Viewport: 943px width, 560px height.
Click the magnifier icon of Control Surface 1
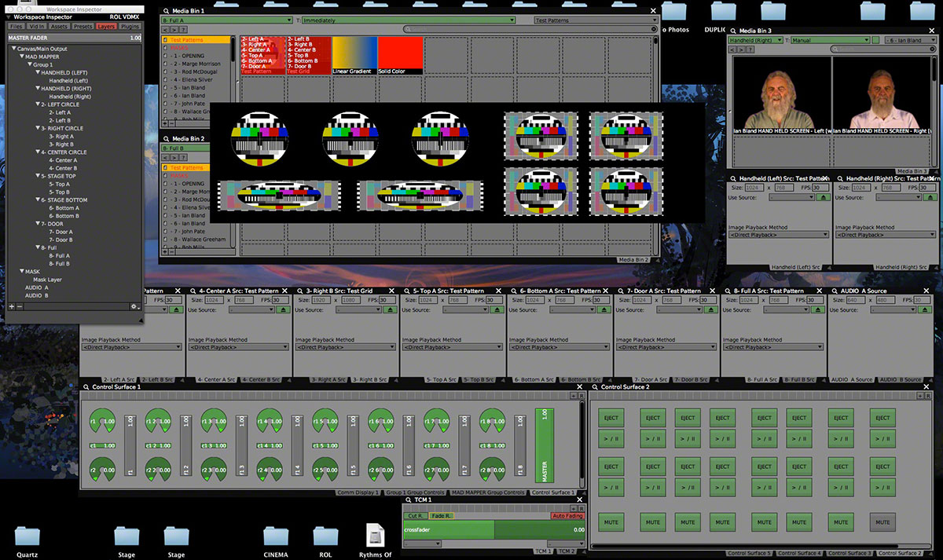pyautogui.click(x=86, y=386)
